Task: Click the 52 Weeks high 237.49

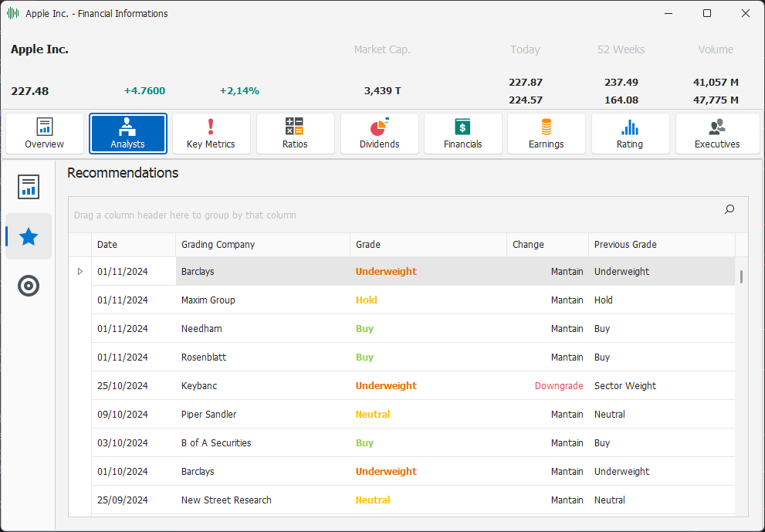Action: pos(621,82)
